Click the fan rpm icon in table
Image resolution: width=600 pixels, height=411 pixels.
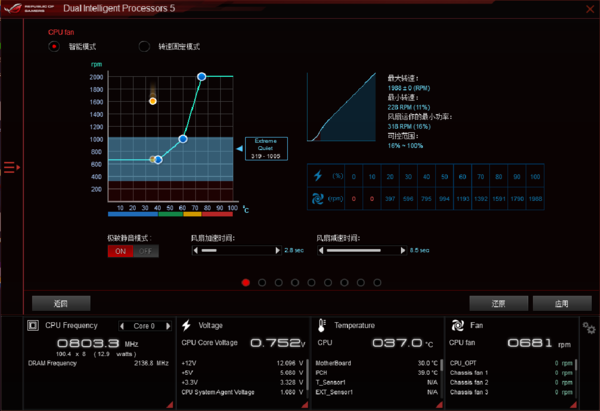(317, 199)
